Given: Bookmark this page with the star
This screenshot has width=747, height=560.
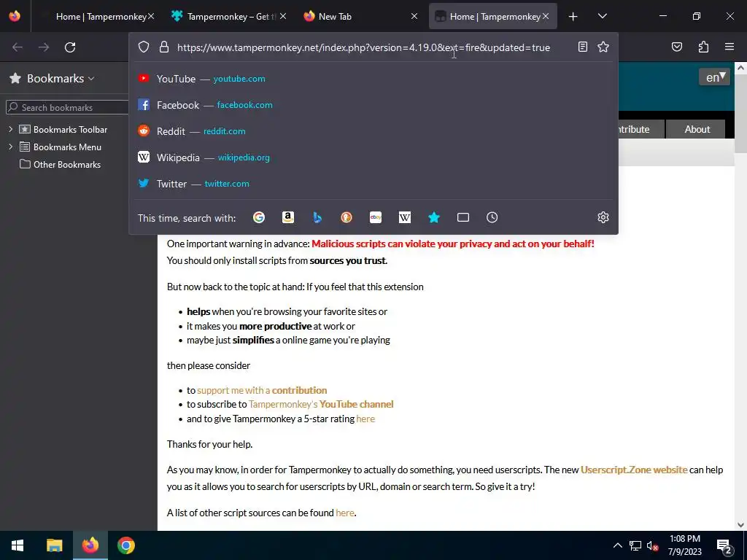Looking at the screenshot, I should click(x=603, y=47).
